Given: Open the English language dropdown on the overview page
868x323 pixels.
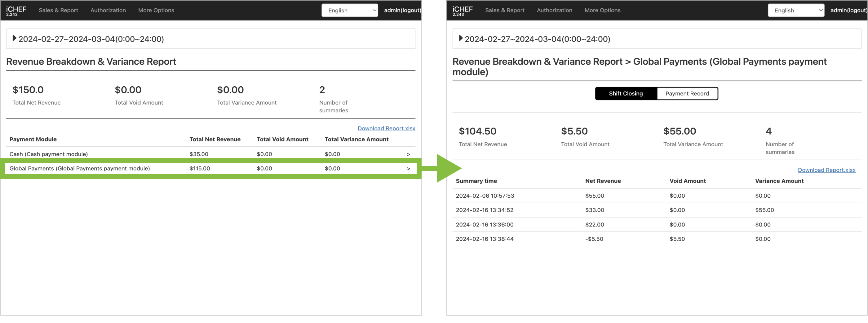Looking at the screenshot, I should tap(349, 11).
